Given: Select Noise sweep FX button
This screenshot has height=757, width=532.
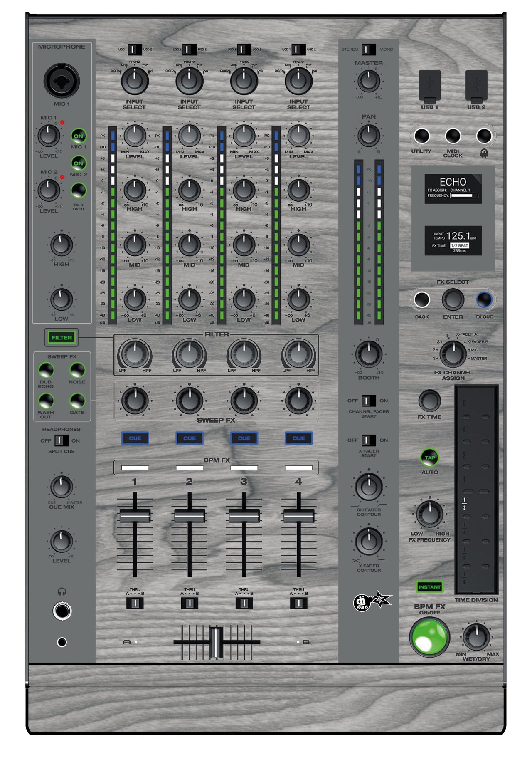Looking at the screenshot, I should [77, 370].
